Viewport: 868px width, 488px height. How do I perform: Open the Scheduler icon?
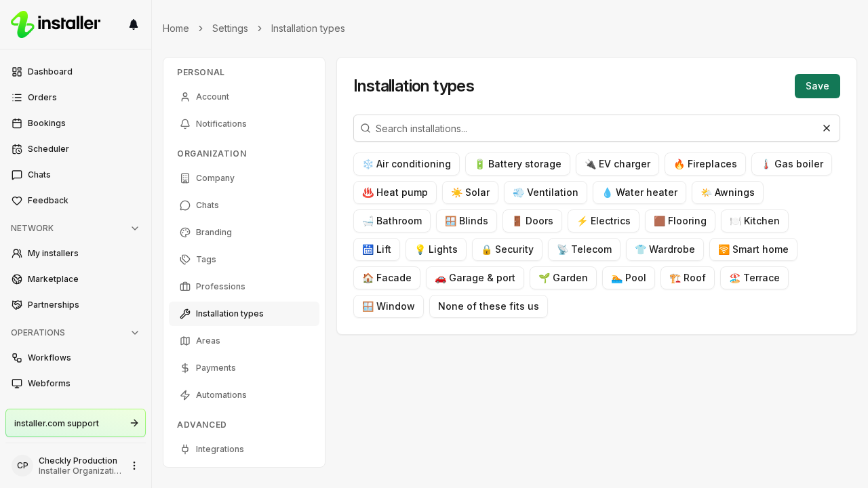pyautogui.click(x=17, y=149)
